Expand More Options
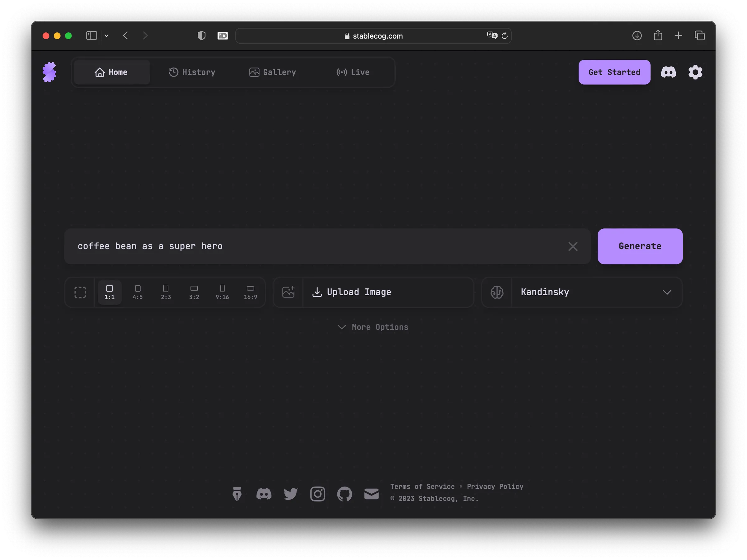 pos(373,327)
